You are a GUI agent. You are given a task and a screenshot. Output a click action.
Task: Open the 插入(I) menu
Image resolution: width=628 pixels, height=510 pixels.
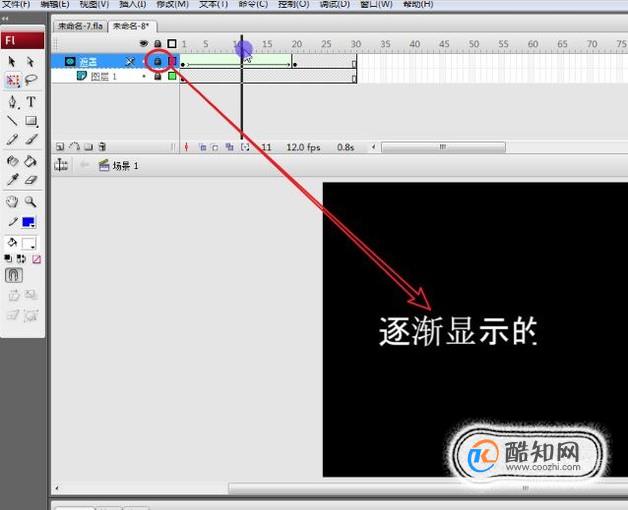click(x=133, y=4)
